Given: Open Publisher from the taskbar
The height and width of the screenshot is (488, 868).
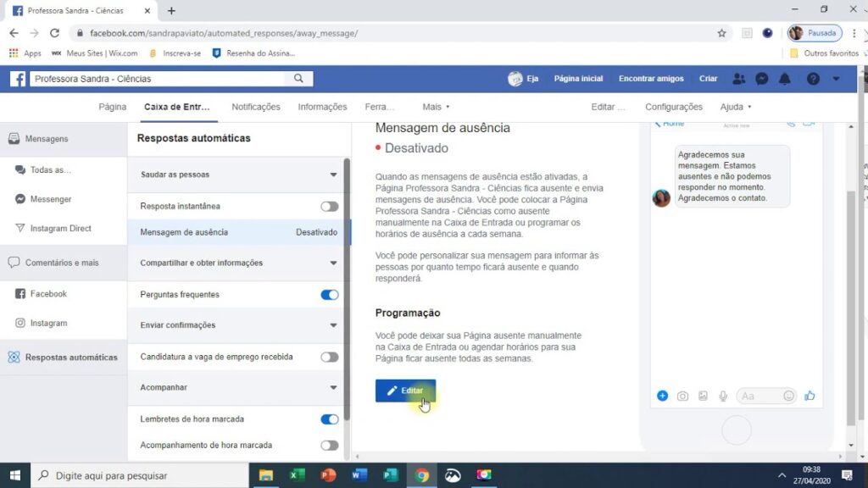Looking at the screenshot, I should 390,475.
